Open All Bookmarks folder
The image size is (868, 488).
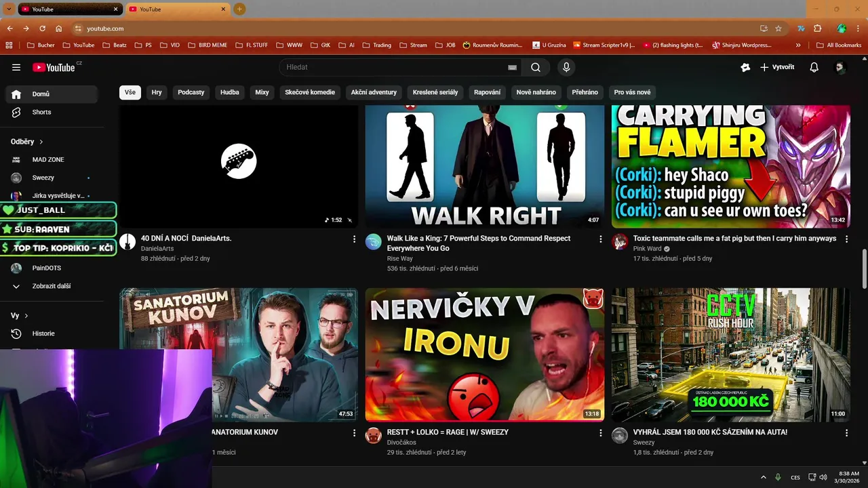point(839,45)
